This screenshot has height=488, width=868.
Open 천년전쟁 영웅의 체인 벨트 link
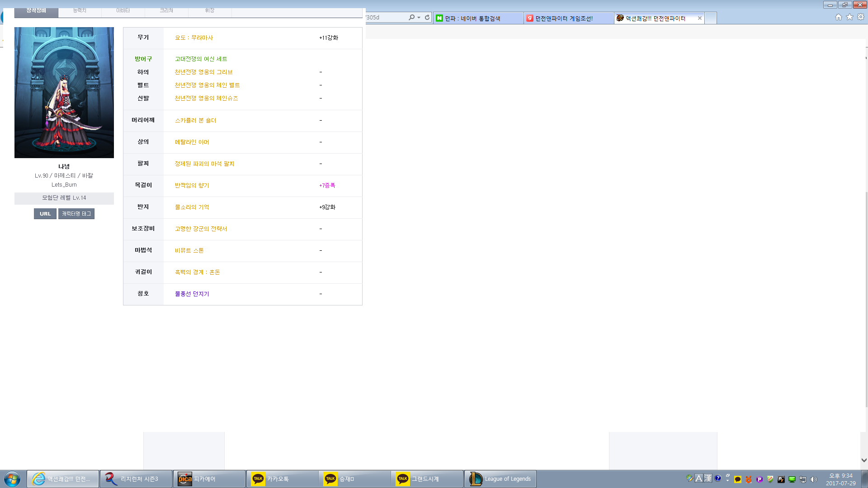(207, 85)
